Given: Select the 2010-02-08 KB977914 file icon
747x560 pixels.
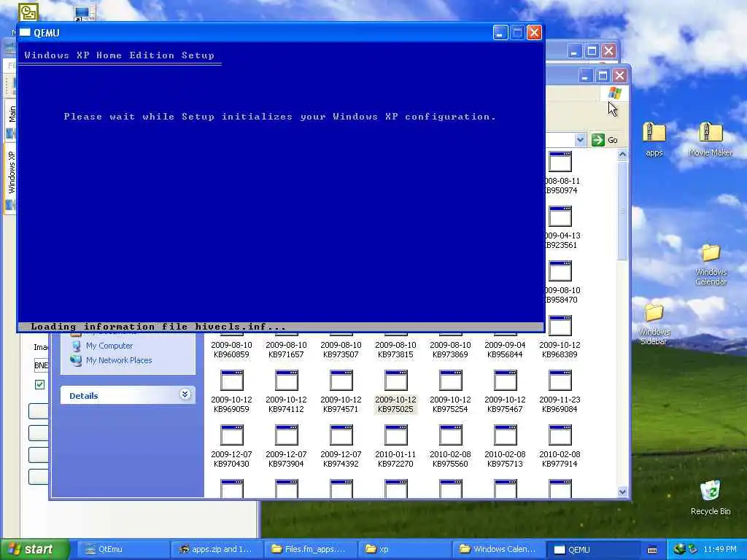Looking at the screenshot, I should (560, 435).
